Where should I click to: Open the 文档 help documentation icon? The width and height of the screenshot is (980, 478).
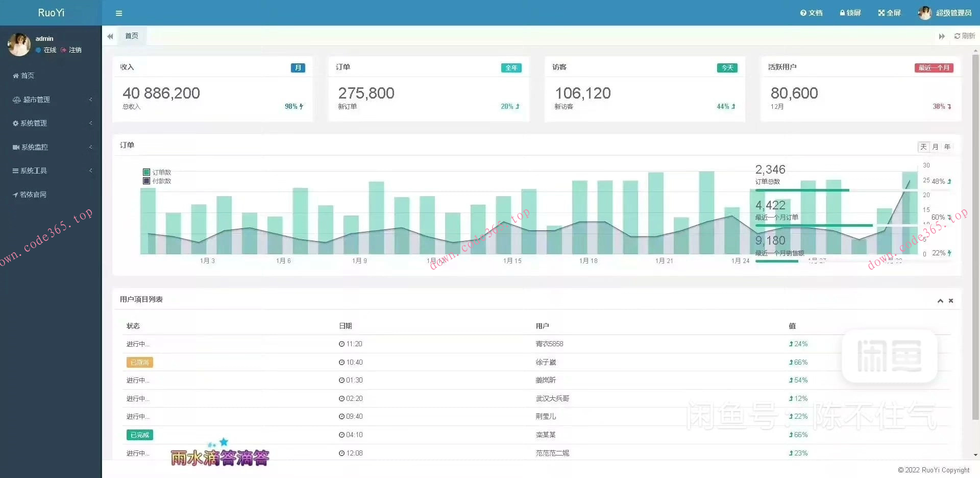coord(803,13)
